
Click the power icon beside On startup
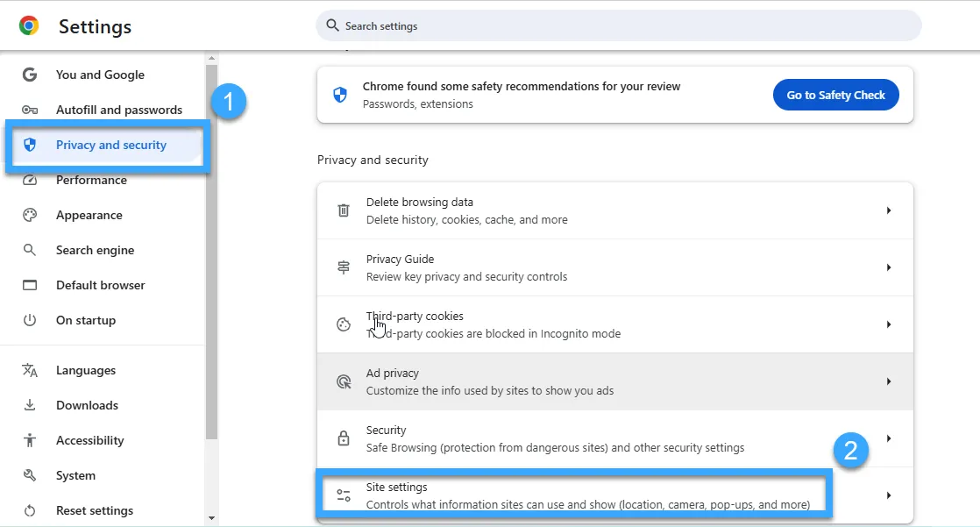[x=30, y=320]
